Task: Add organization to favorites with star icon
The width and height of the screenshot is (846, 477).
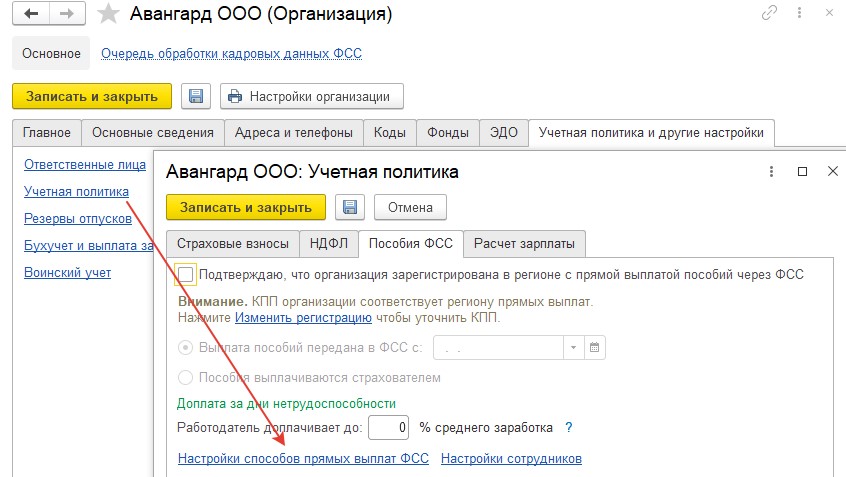Action: (x=108, y=14)
